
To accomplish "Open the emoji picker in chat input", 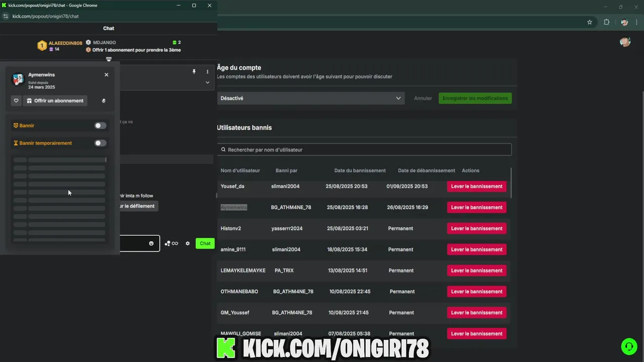I will click(151, 243).
